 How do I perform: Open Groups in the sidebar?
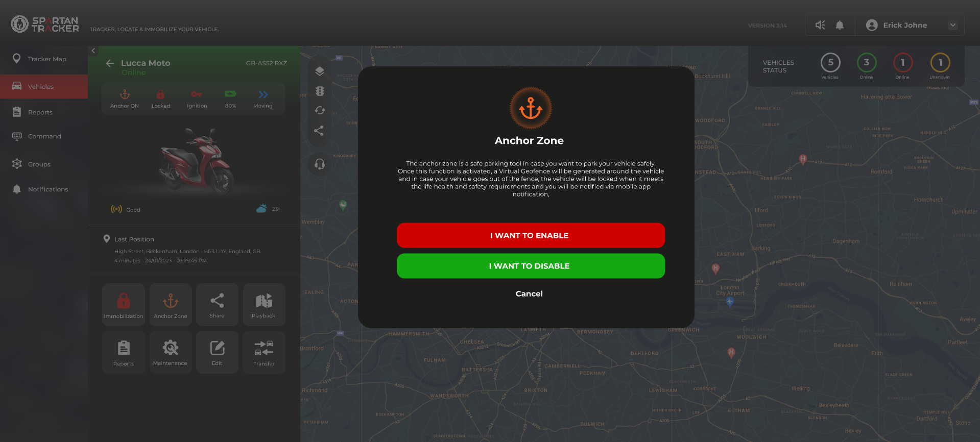pyautogui.click(x=44, y=164)
